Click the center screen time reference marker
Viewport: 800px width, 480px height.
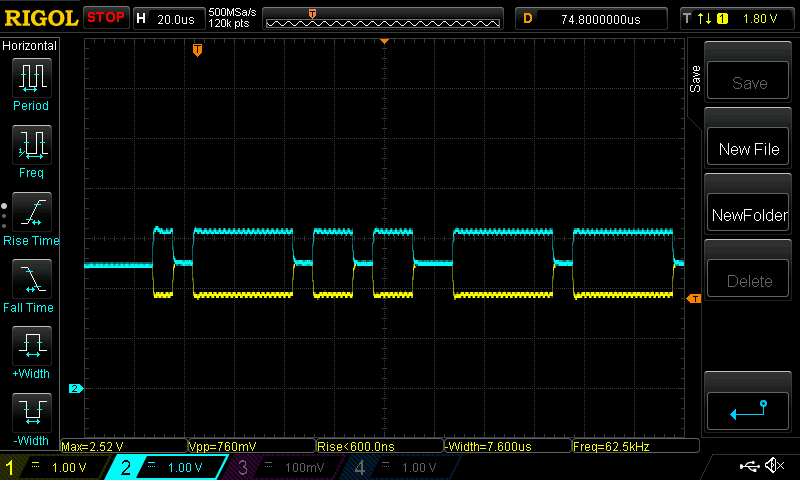click(x=384, y=41)
